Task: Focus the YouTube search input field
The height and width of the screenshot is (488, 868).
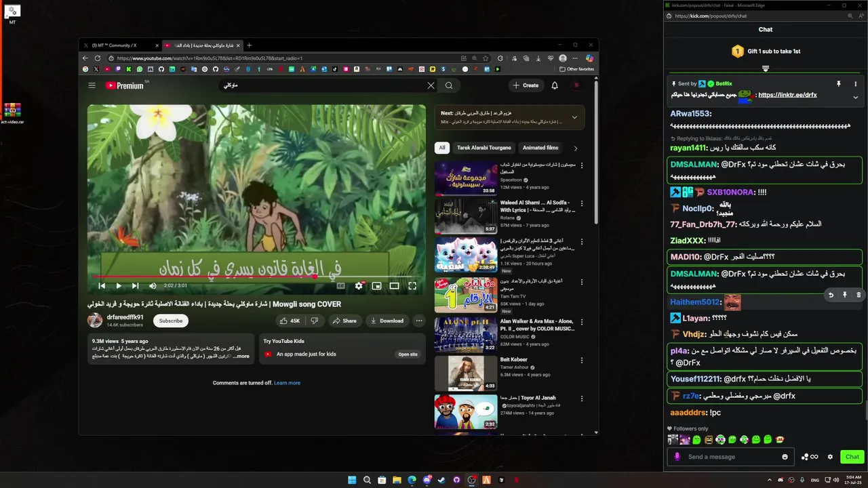Action: (x=322, y=85)
